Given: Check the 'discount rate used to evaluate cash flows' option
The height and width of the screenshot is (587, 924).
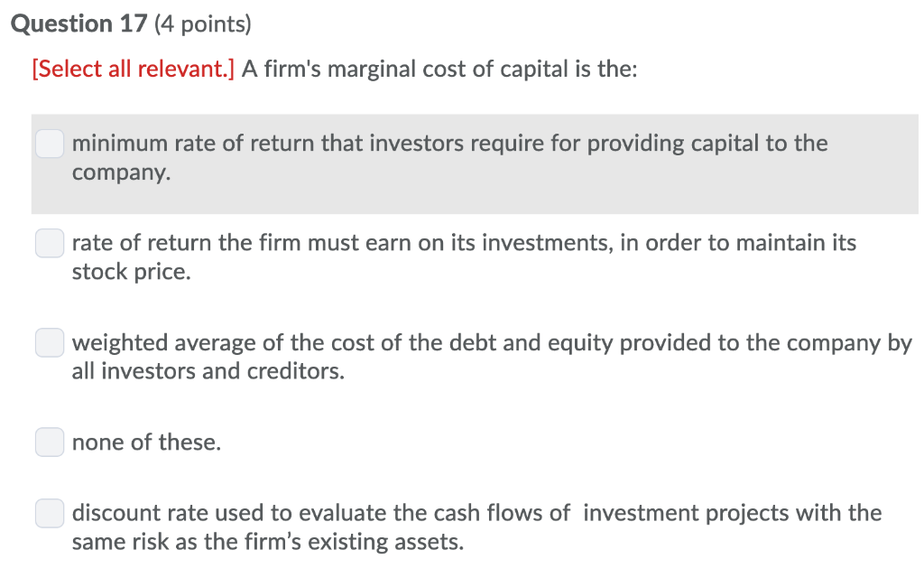Looking at the screenshot, I should [50, 513].
